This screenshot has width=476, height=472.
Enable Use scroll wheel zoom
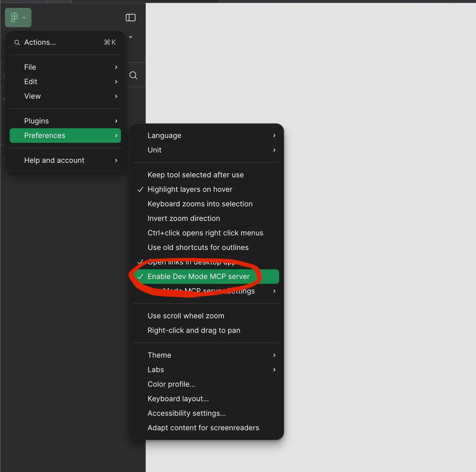click(x=206, y=316)
